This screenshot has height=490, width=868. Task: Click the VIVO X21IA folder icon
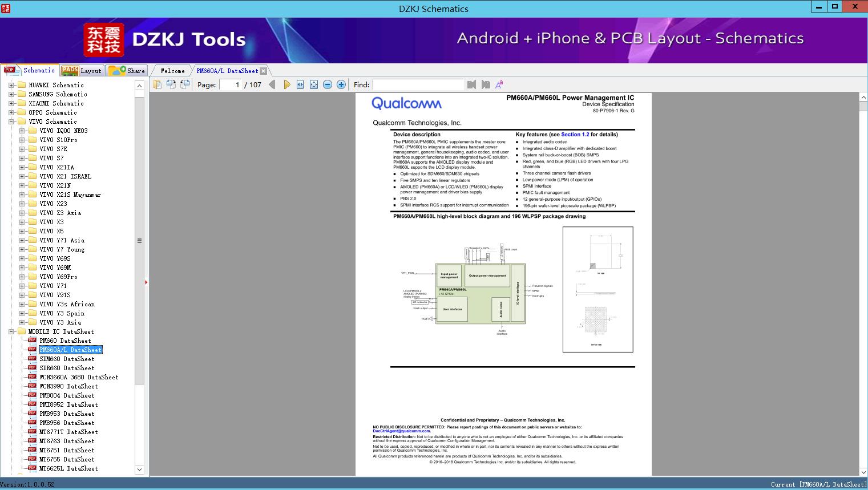point(33,167)
